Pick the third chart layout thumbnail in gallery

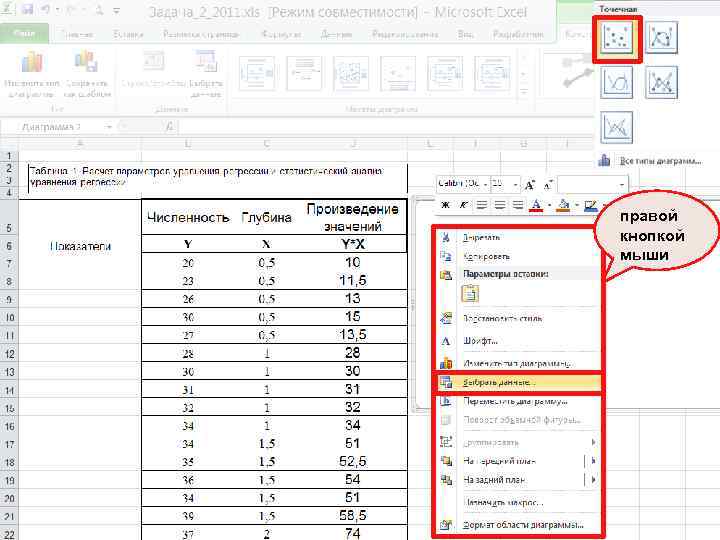(x=351, y=73)
